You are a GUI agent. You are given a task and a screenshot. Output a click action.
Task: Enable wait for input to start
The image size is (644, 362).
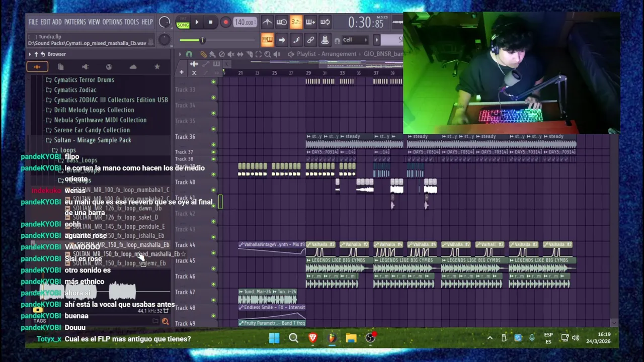282,22
